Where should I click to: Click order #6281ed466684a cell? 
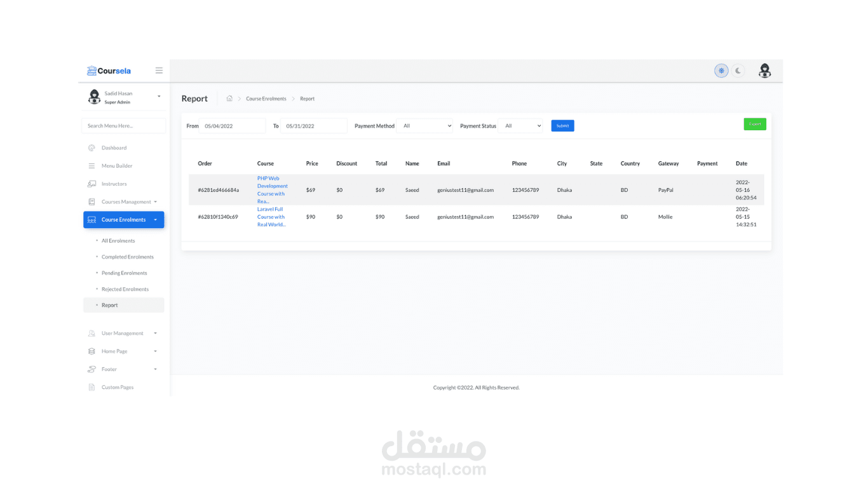click(x=218, y=190)
